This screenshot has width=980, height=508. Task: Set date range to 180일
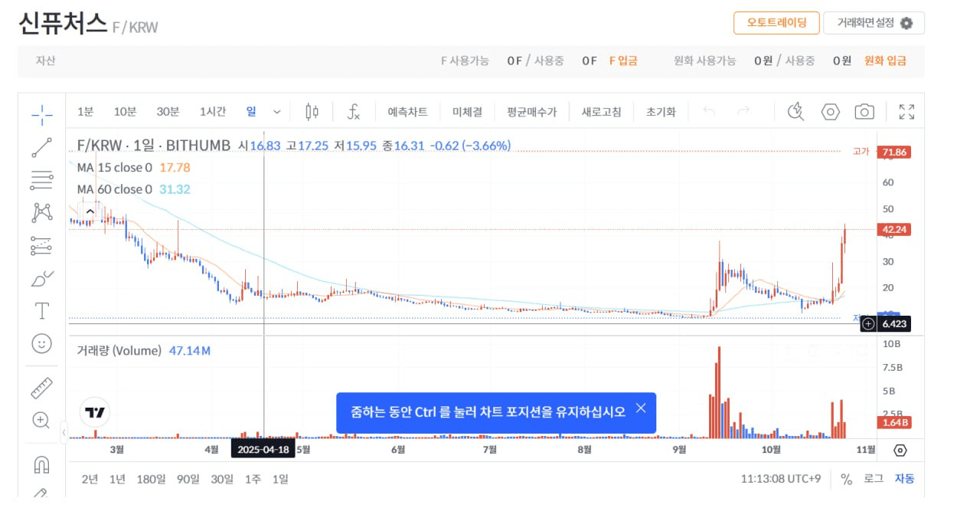151,479
